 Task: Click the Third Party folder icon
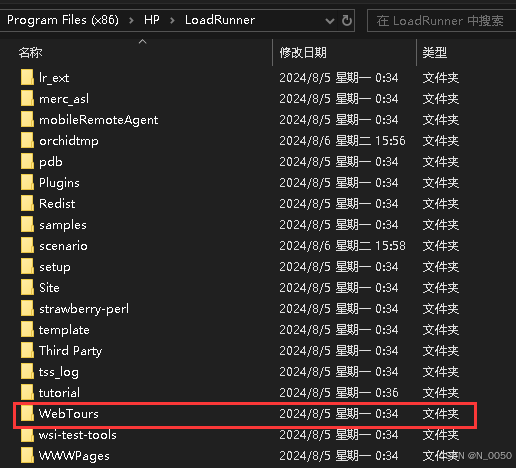tap(27, 350)
